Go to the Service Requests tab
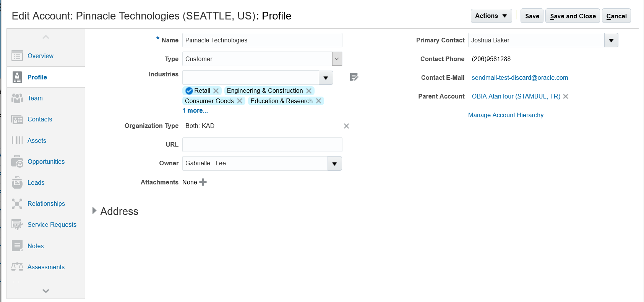This screenshot has height=302, width=644. (x=52, y=224)
